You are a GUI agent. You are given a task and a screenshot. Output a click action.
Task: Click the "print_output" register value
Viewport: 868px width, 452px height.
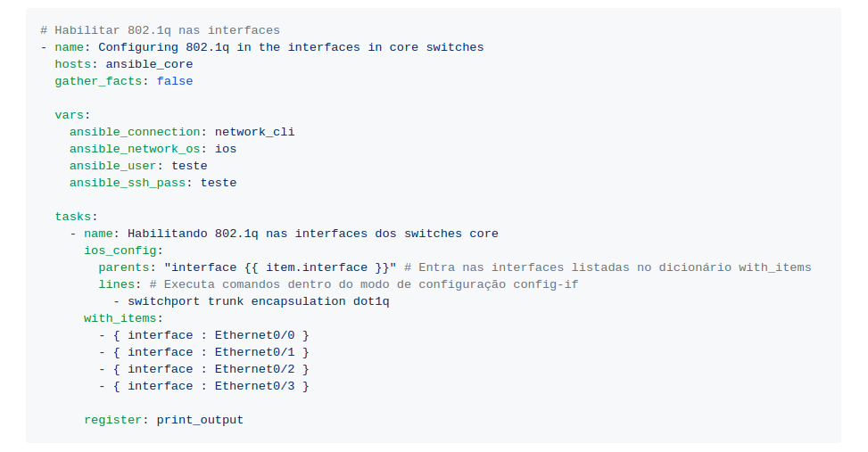(200, 420)
